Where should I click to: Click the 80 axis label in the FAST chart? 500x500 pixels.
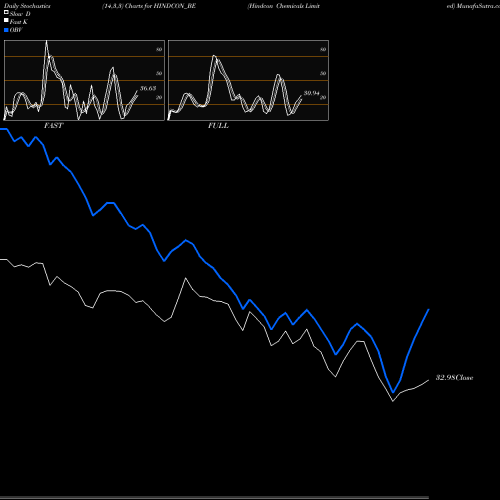tap(159, 49)
